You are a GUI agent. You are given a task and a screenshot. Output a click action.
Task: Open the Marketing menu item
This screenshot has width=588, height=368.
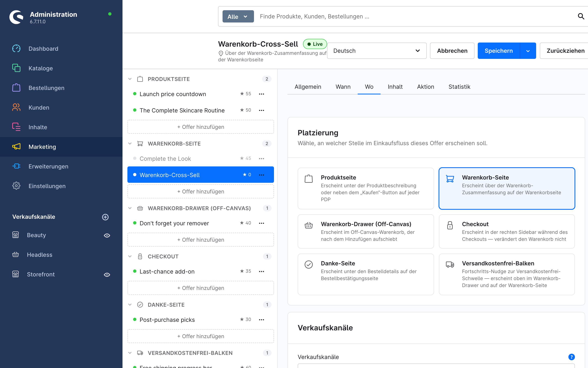(61, 147)
